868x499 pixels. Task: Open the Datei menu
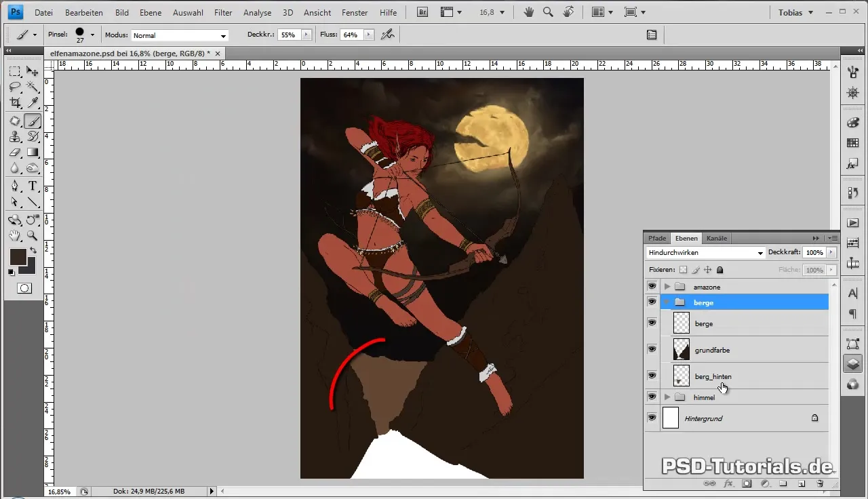[43, 13]
